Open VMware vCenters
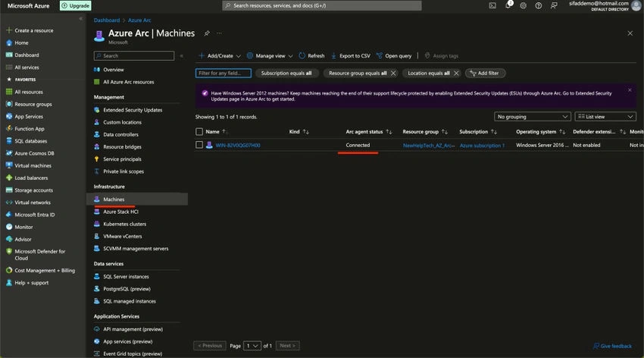 tap(123, 237)
